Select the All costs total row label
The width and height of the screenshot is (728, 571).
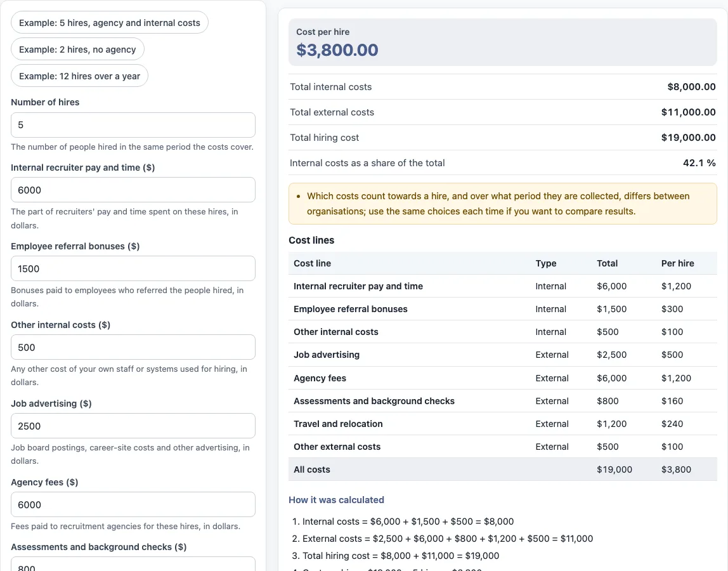(x=312, y=469)
